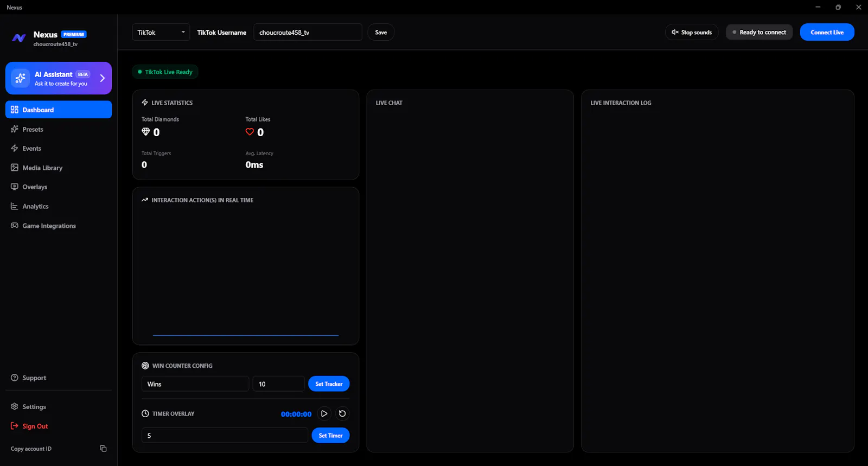Viewport: 868px width, 466px height.
Task: Click the Dashboard grid icon
Action: coord(15,110)
